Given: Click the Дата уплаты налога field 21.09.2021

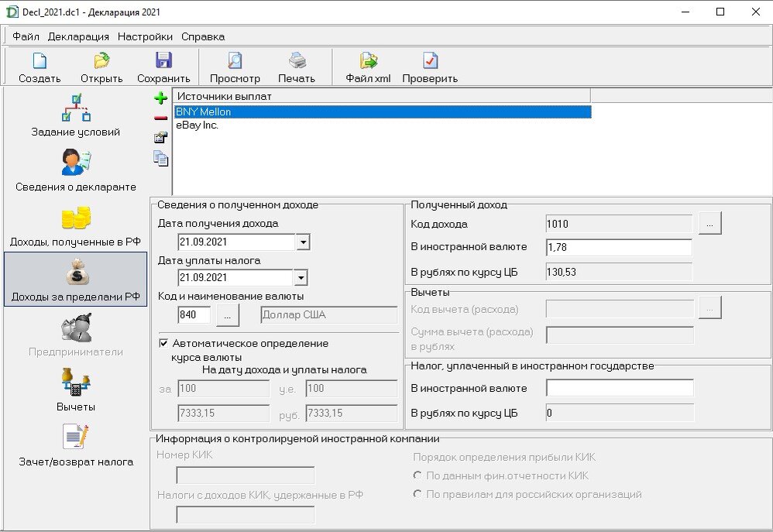Looking at the screenshot, I should click(235, 277).
